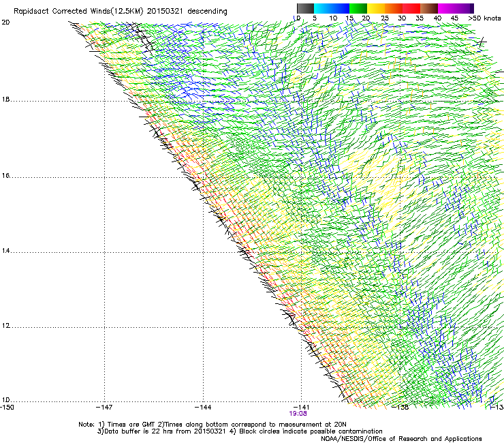
Task: Click the yellow 20-25 knots legend swatch
Action: (x=376, y=8)
